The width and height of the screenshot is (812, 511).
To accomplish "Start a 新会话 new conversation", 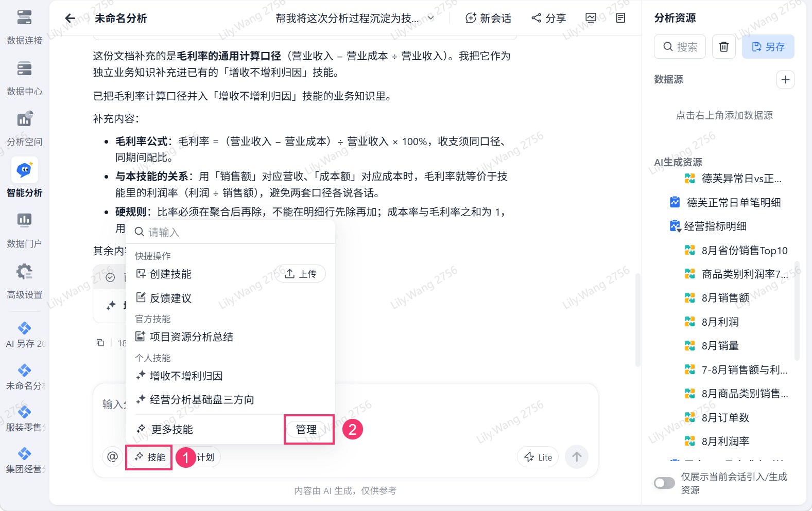I will click(x=488, y=19).
